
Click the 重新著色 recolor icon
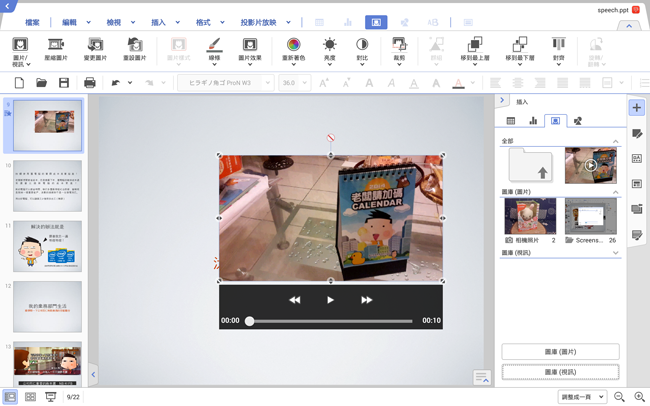pos(293,45)
